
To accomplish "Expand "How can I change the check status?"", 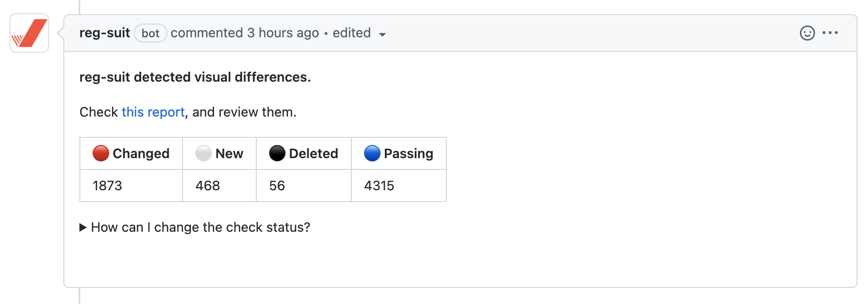I will click(195, 228).
